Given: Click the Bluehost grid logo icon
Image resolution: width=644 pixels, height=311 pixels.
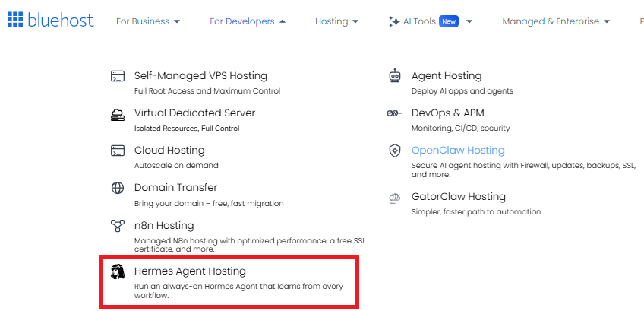Looking at the screenshot, I should click(15, 19).
